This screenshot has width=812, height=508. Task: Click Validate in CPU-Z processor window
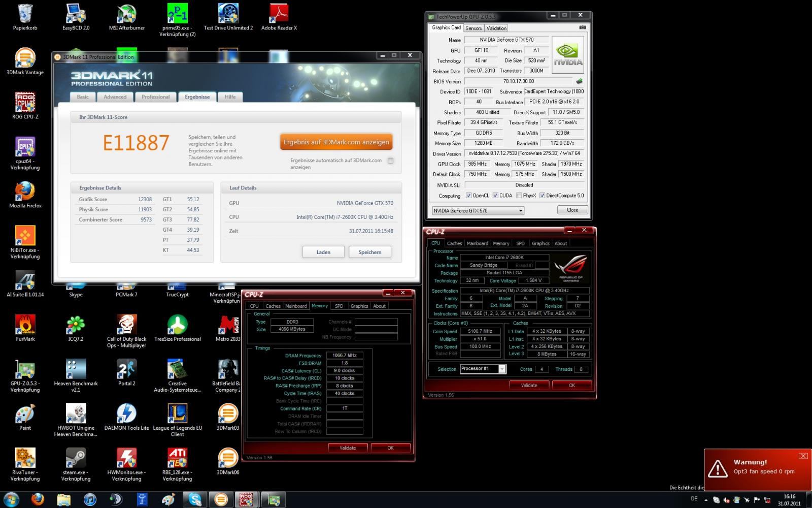pos(529,385)
